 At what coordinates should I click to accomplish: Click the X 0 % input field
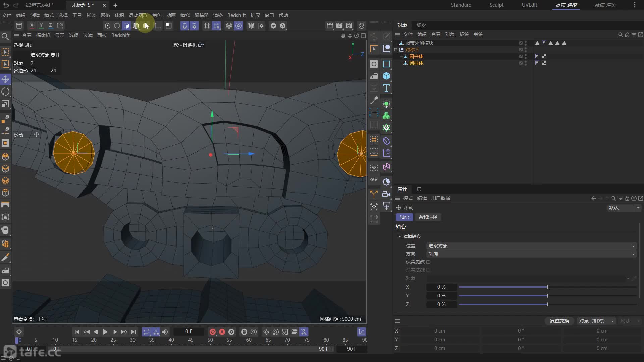(x=441, y=287)
